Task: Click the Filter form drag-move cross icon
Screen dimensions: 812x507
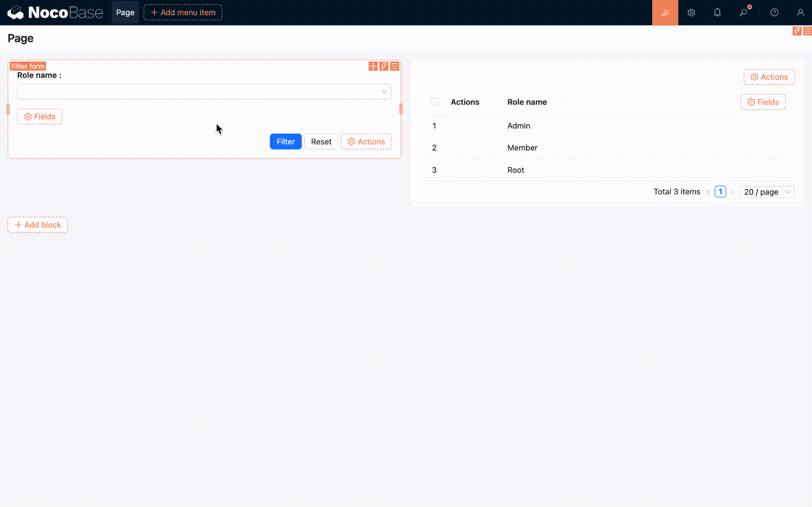Action: [x=373, y=66]
